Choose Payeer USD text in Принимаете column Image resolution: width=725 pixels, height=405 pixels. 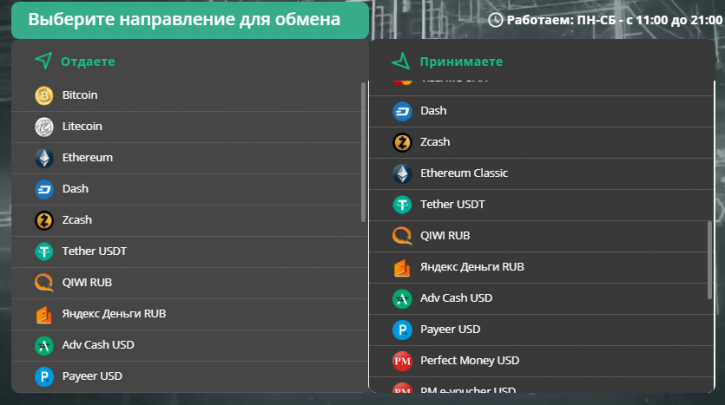click(450, 329)
